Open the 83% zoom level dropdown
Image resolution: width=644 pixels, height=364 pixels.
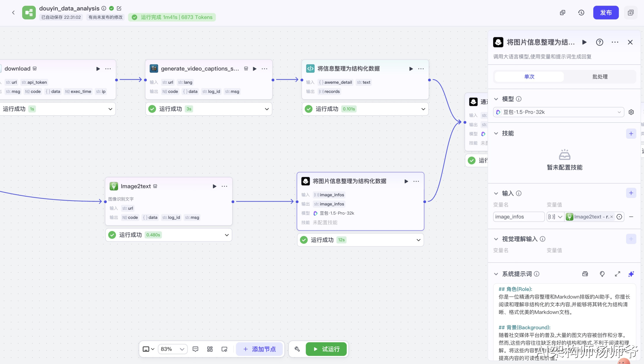point(172,349)
